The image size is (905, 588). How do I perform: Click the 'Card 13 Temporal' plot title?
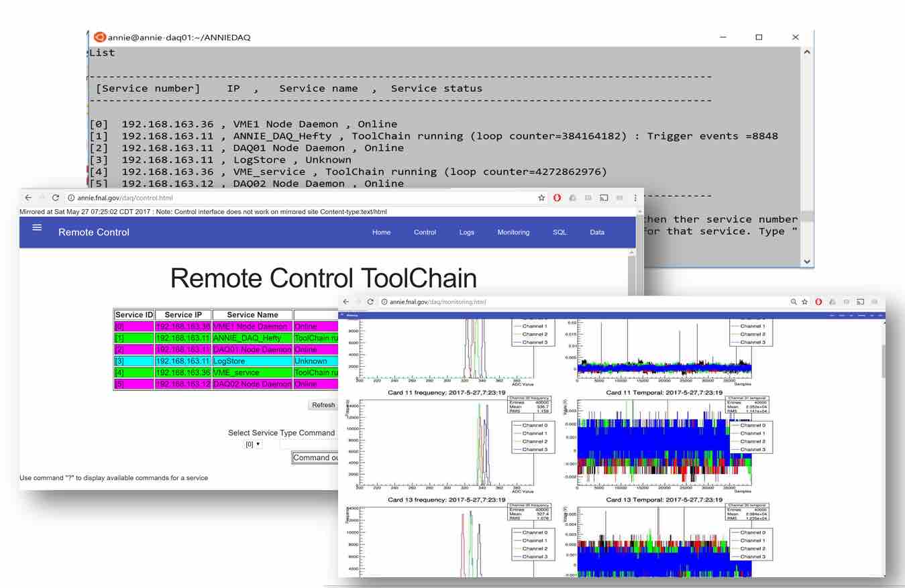tap(664, 499)
